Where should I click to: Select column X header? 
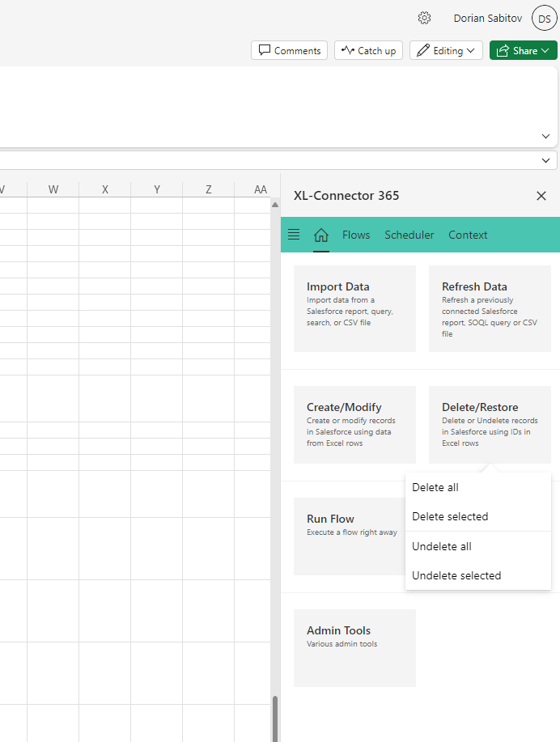coord(104,189)
